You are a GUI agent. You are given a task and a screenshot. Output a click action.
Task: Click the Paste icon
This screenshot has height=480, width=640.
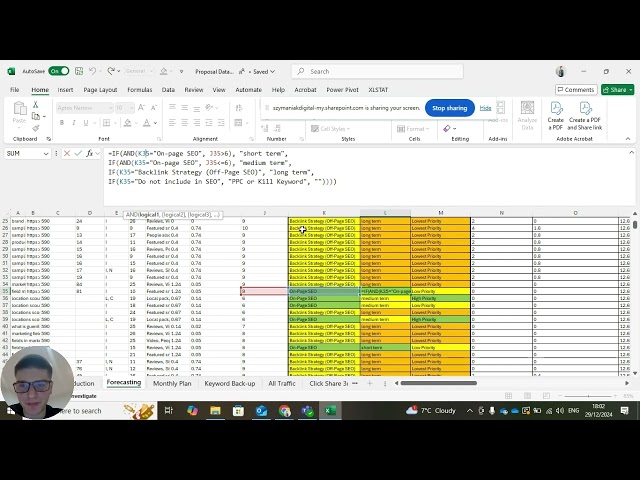(20, 109)
